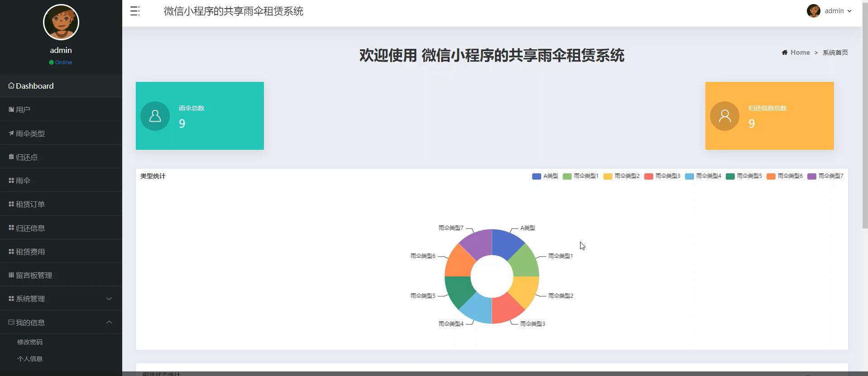Toggle the 雨伞类型6 orange legend swatch

pos(771,176)
